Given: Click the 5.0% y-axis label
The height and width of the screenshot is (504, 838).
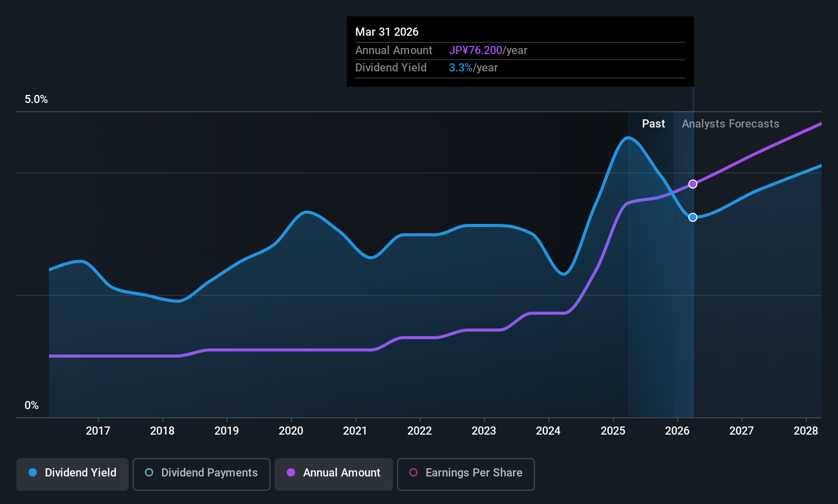Looking at the screenshot, I should click(36, 99).
